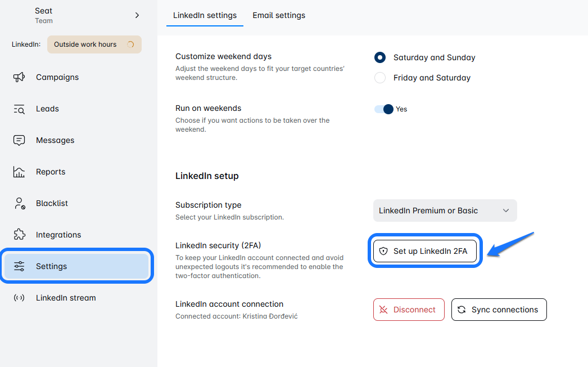This screenshot has height=367, width=588.
Task: Switch to the Email settings tab
Action: (279, 15)
